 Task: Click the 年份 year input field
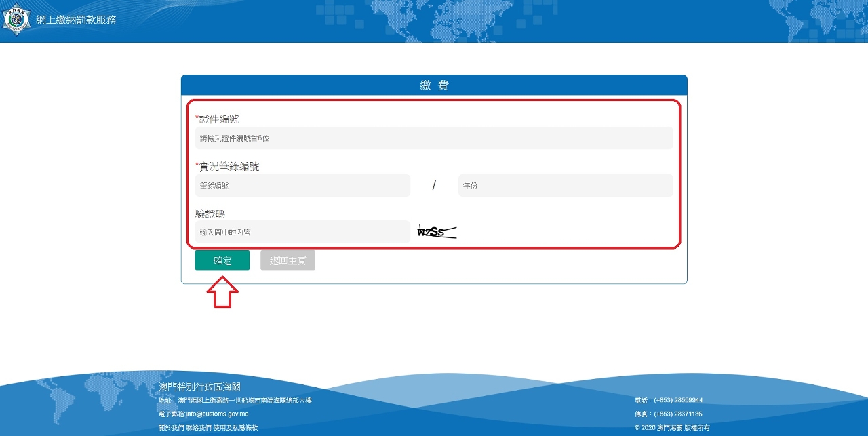click(566, 186)
